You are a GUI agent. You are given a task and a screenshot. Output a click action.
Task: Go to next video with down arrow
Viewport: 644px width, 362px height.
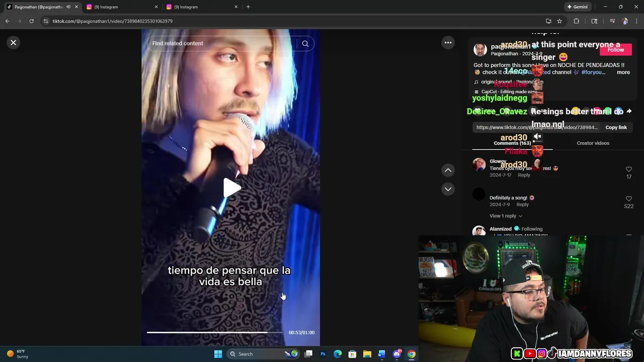click(448, 189)
